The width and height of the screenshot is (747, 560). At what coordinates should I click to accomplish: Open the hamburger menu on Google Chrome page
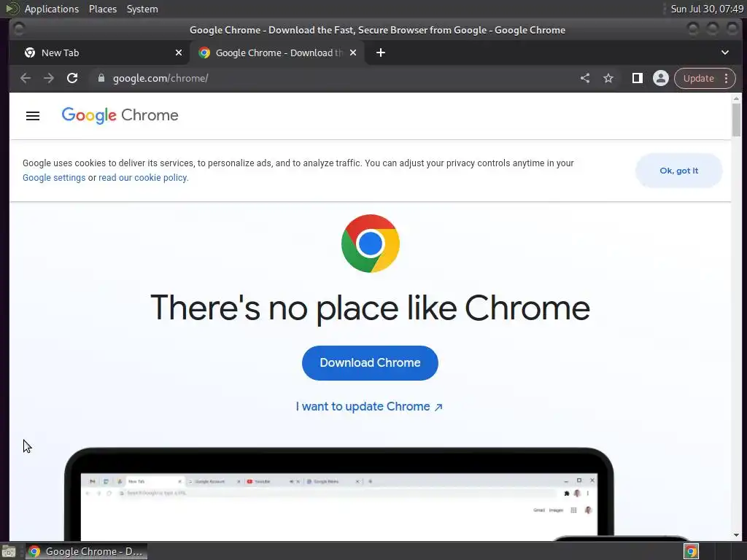(33, 116)
